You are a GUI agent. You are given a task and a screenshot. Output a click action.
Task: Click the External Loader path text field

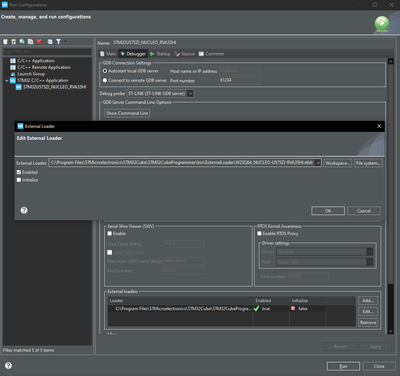(182, 163)
